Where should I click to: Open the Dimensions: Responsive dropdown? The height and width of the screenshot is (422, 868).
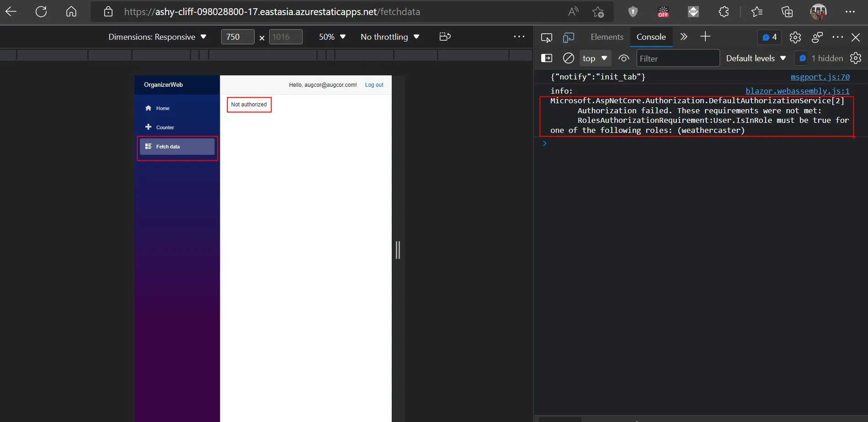click(157, 37)
